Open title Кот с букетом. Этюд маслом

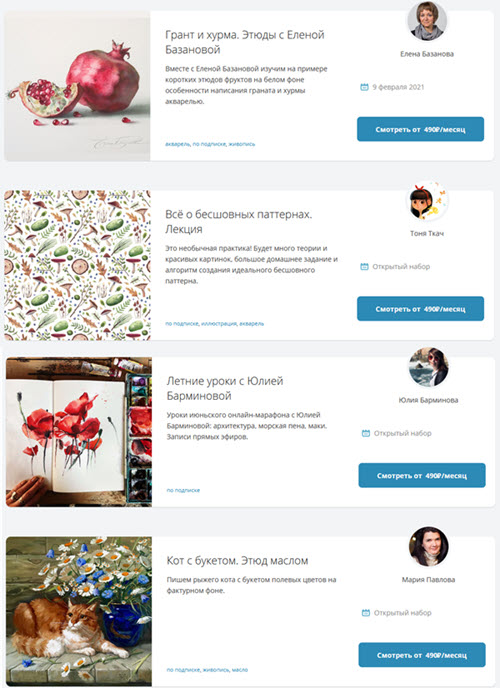pos(237,560)
